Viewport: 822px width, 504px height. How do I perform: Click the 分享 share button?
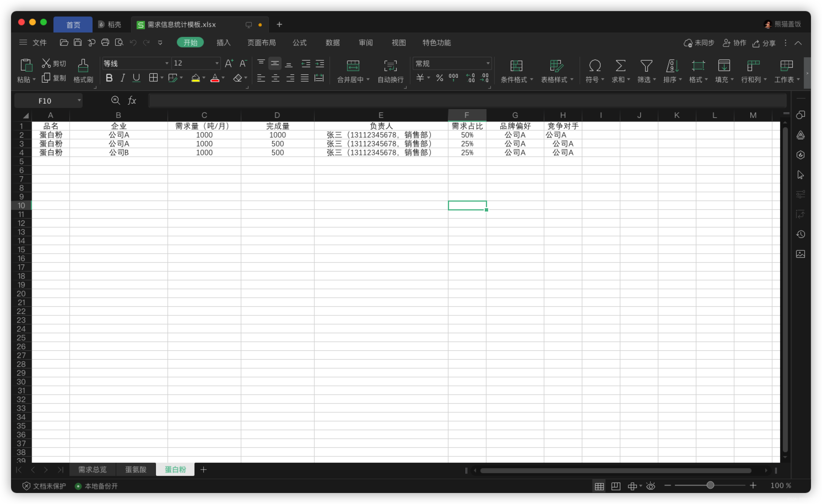764,43
